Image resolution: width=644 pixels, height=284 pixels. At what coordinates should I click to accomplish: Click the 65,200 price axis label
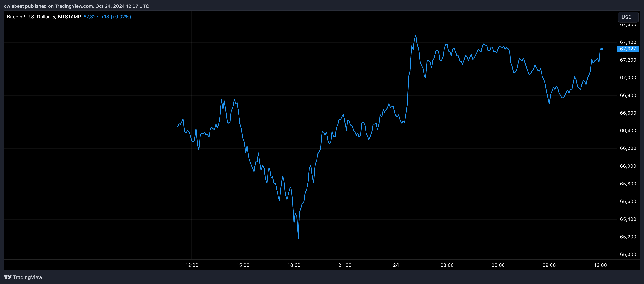point(628,237)
